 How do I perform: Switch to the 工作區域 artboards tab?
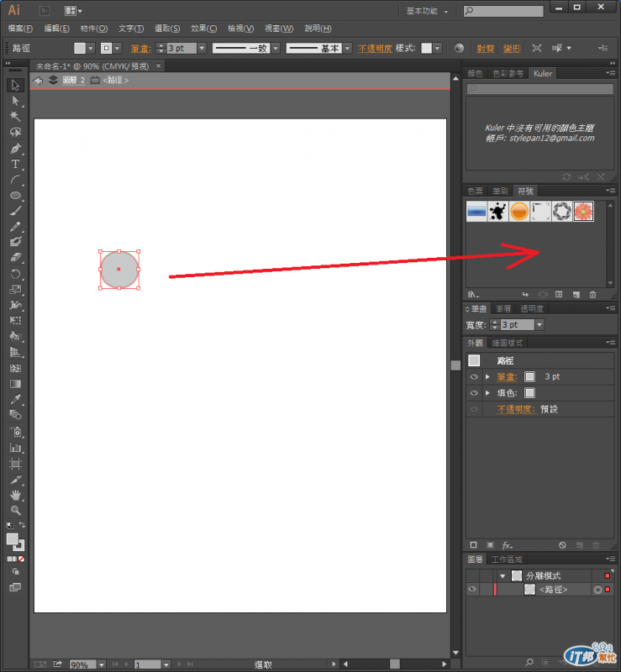click(507, 559)
